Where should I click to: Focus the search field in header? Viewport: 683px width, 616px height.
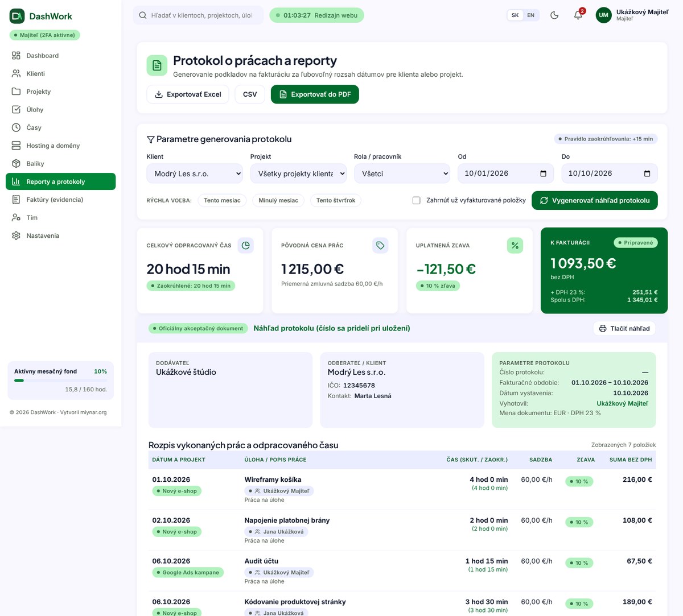point(198,15)
